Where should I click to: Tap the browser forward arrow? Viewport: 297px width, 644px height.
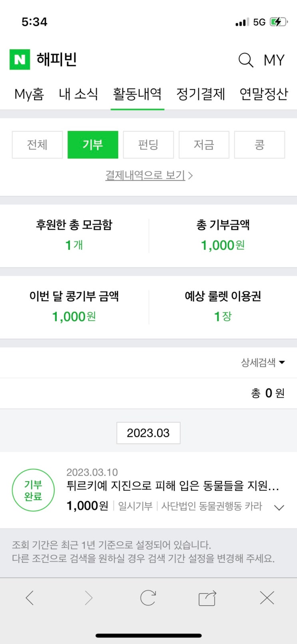point(88,598)
